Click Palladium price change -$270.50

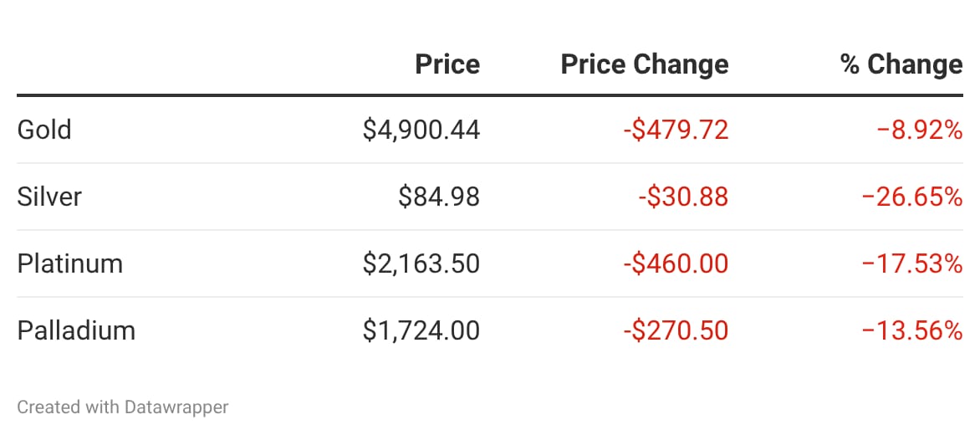tap(676, 330)
